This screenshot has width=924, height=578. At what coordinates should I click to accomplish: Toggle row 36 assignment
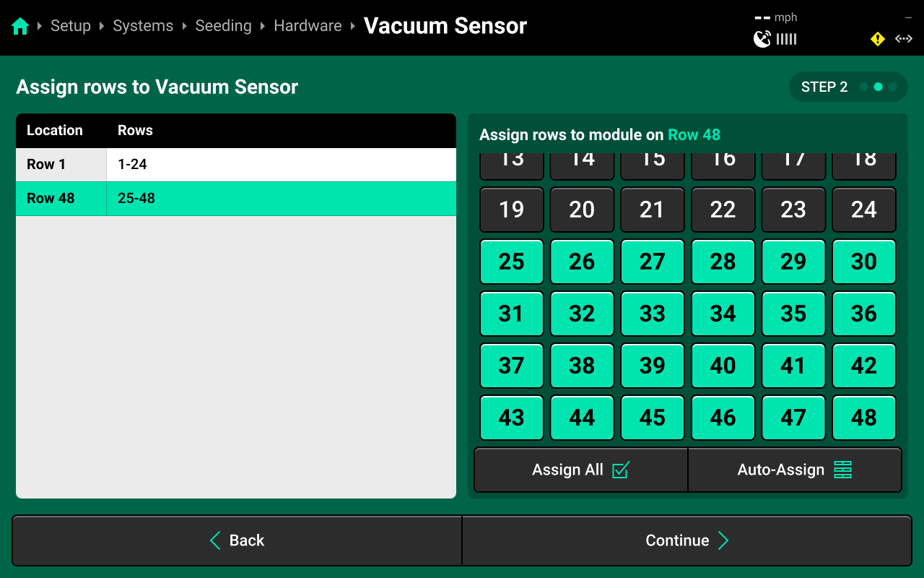(864, 314)
